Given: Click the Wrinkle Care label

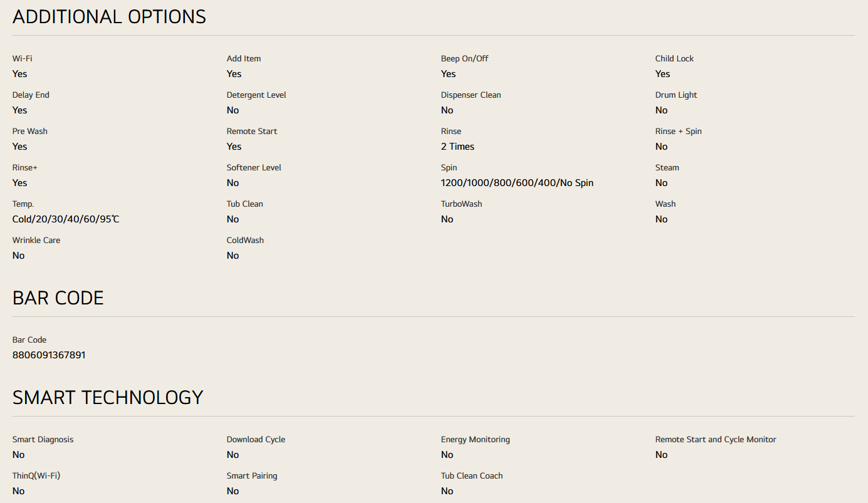Looking at the screenshot, I should click(36, 241).
